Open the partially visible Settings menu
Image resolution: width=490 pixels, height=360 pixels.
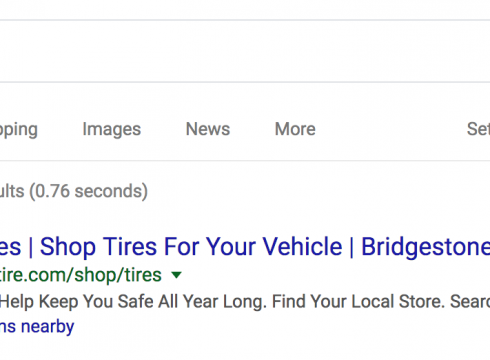coord(478,129)
